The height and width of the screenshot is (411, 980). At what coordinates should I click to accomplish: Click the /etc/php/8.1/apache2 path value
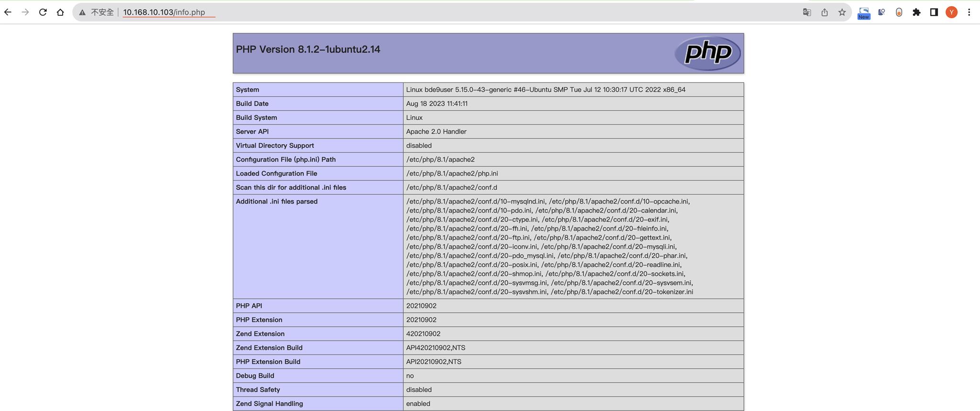tap(440, 159)
